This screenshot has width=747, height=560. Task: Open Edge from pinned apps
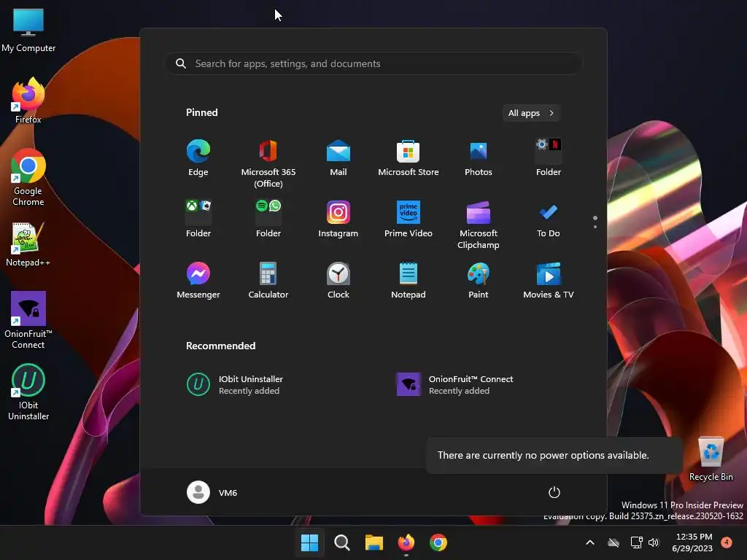tap(198, 158)
